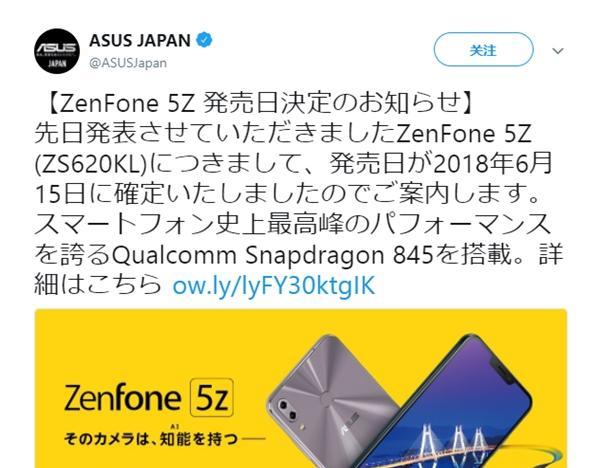
Task: Click the ASUS JAPAN profile avatar
Action: tap(57, 51)
